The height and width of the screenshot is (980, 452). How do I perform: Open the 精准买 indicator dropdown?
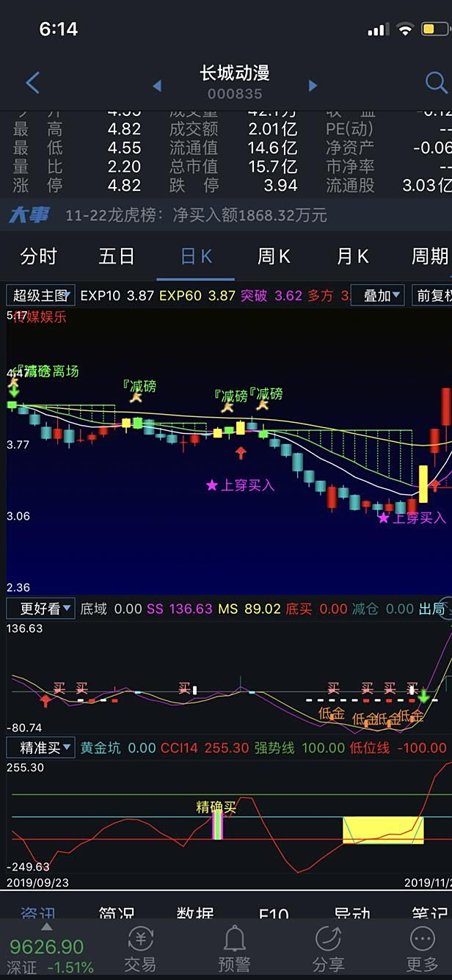40,748
